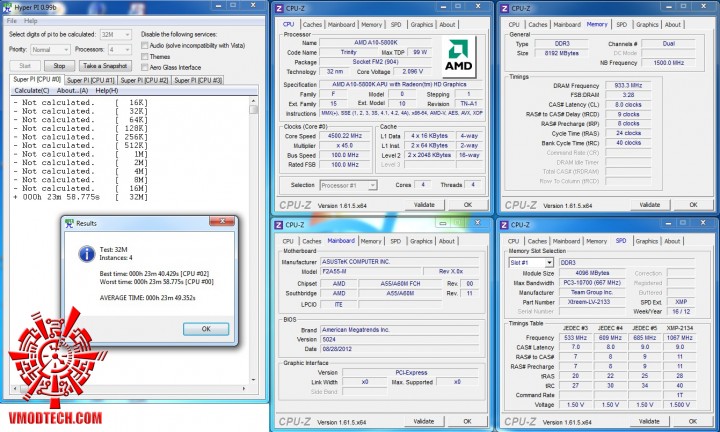Enable the Audio service checkbox

(x=145, y=45)
